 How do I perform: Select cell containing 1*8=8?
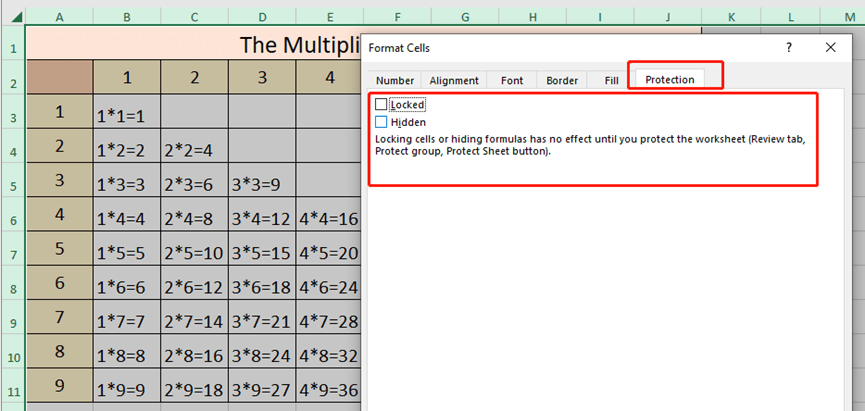click(127, 351)
